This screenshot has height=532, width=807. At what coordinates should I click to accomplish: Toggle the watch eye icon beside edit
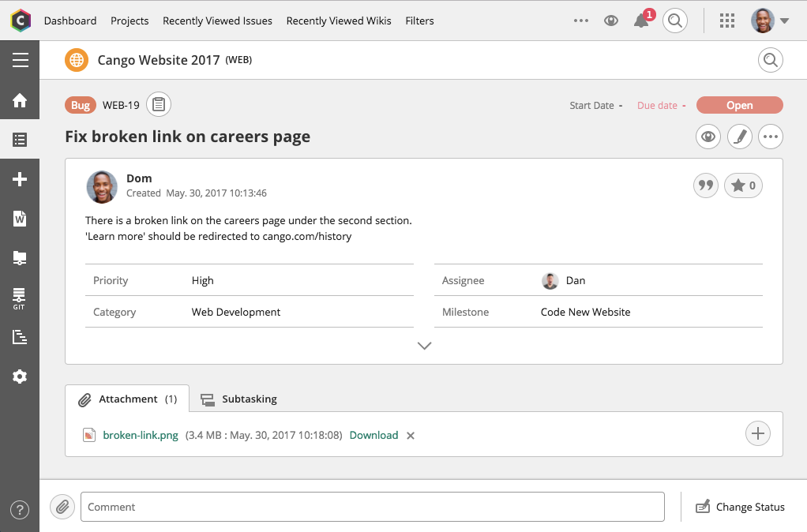pyautogui.click(x=708, y=137)
